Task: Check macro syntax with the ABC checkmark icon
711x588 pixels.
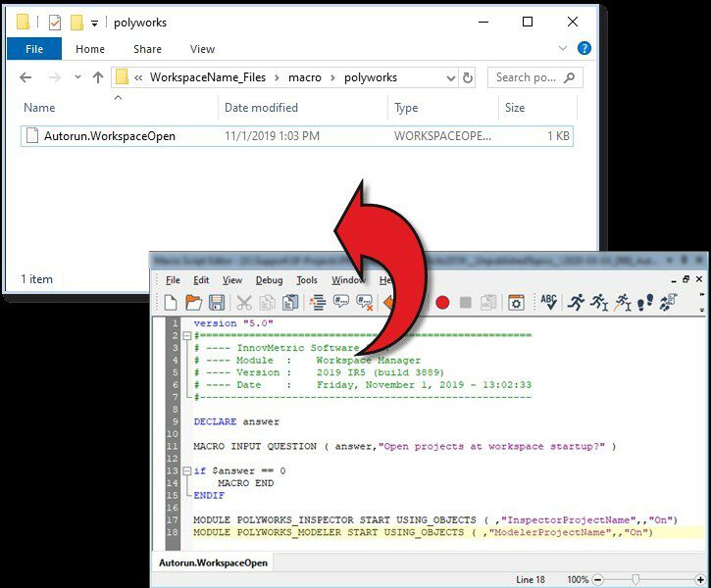Action: click(548, 302)
